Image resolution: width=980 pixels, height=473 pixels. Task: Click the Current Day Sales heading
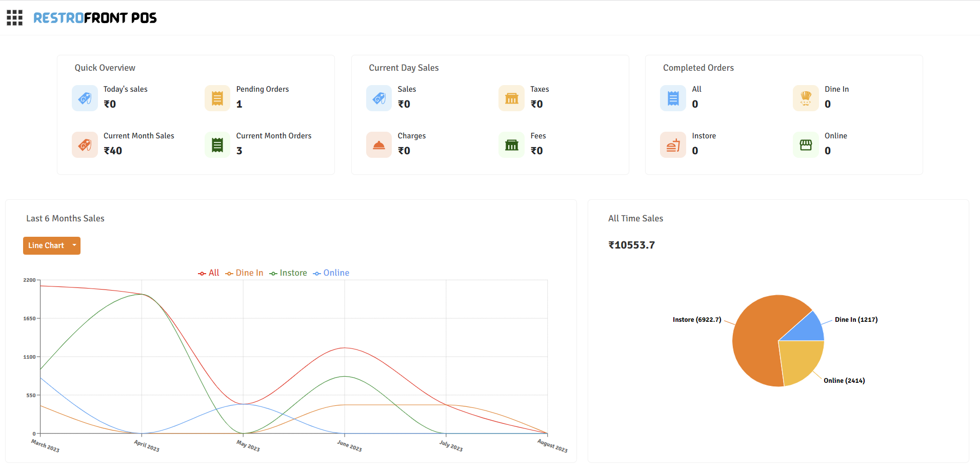click(404, 68)
